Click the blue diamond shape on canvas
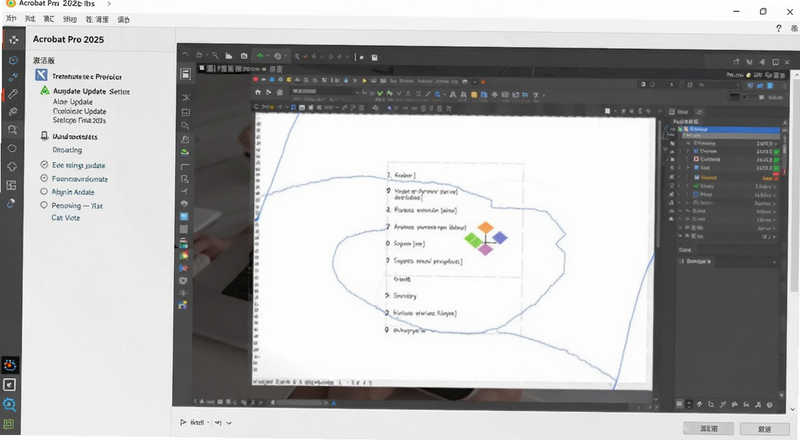800x440 pixels. 499,237
